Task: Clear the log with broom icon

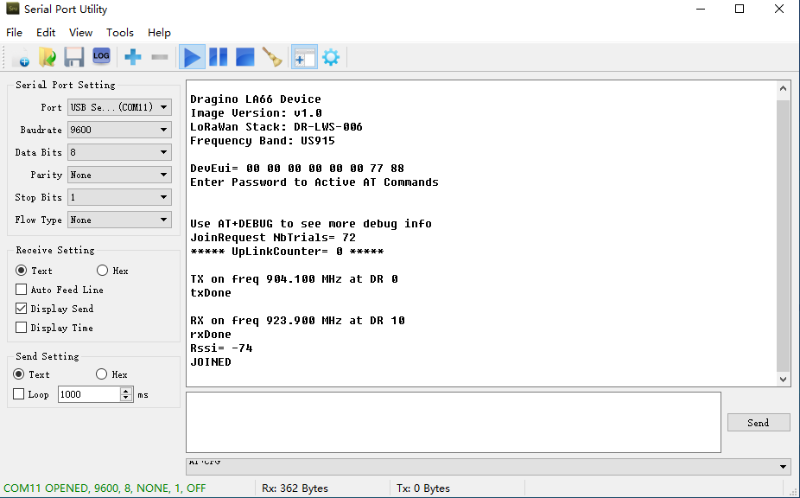Action: pos(272,57)
